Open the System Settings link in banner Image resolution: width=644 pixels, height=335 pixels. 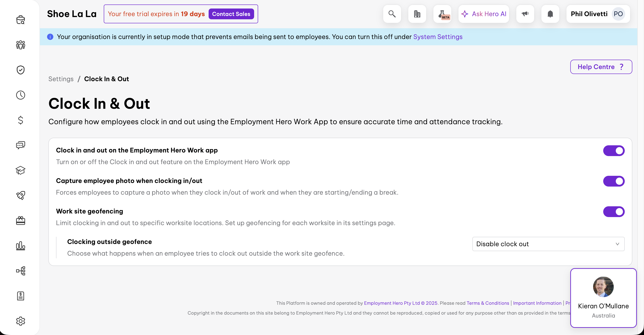coord(438,37)
